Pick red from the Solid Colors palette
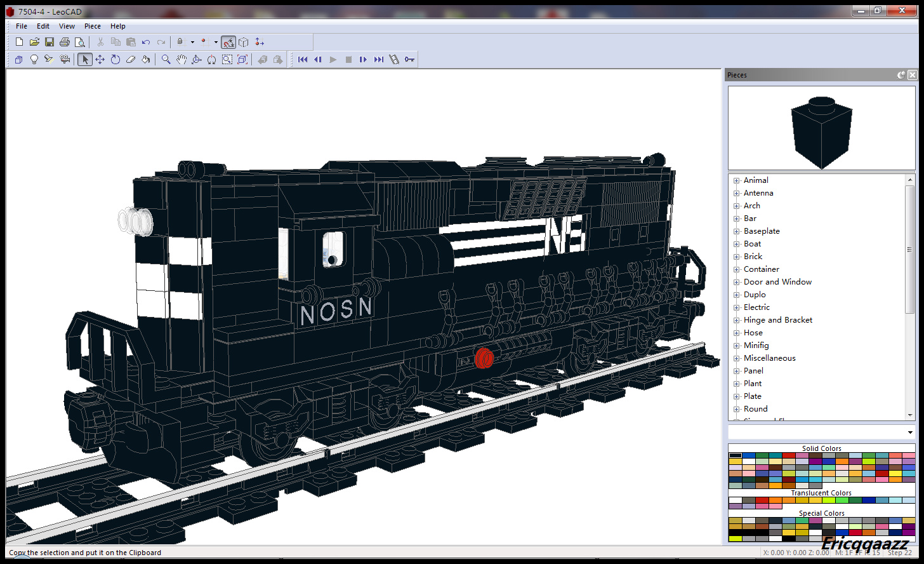924x564 pixels. 788,455
